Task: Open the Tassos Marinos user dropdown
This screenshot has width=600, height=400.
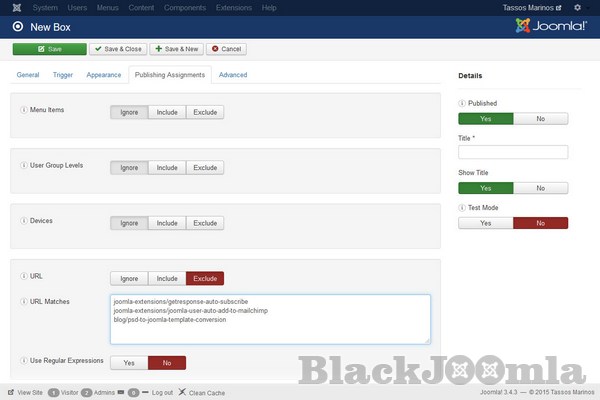Action: (530, 8)
